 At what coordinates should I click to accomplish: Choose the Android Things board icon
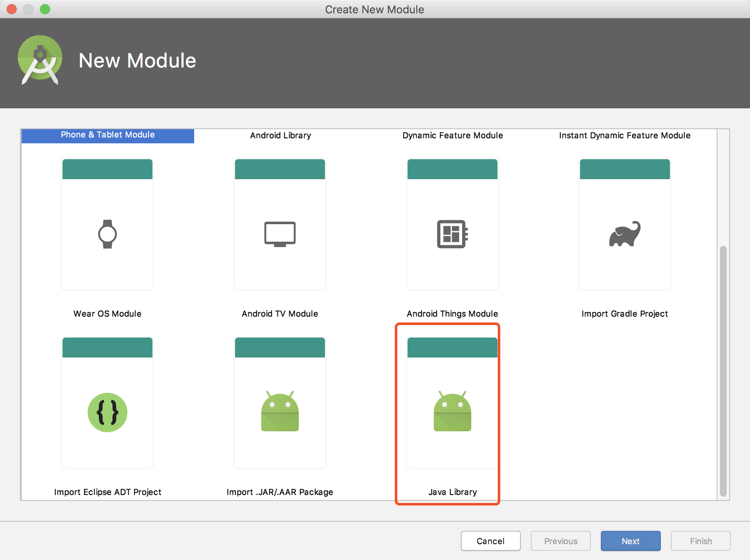coord(452,234)
